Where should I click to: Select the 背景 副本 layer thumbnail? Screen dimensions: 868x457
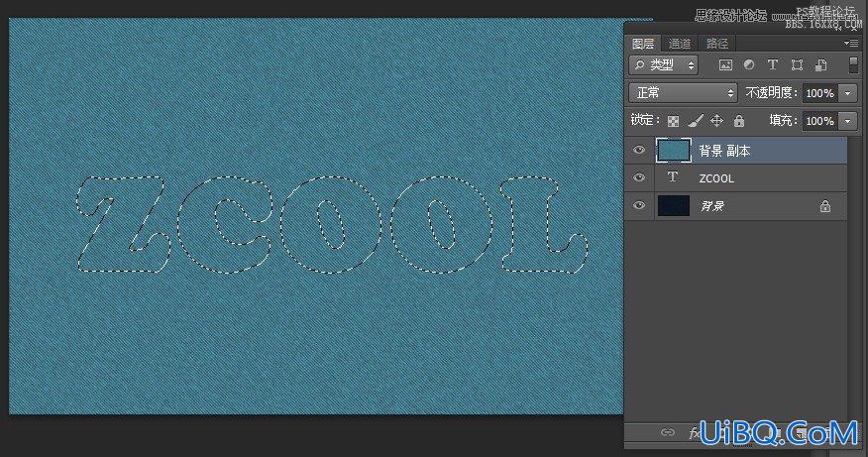[x=673, y=150]
